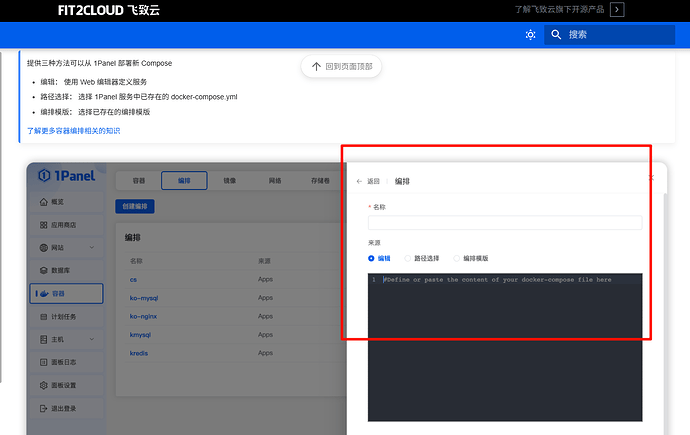Click the arrow icon beside 了解飞致云旗下开源产品
Viewport: 690px width, 435px height.
click(617, 10)
